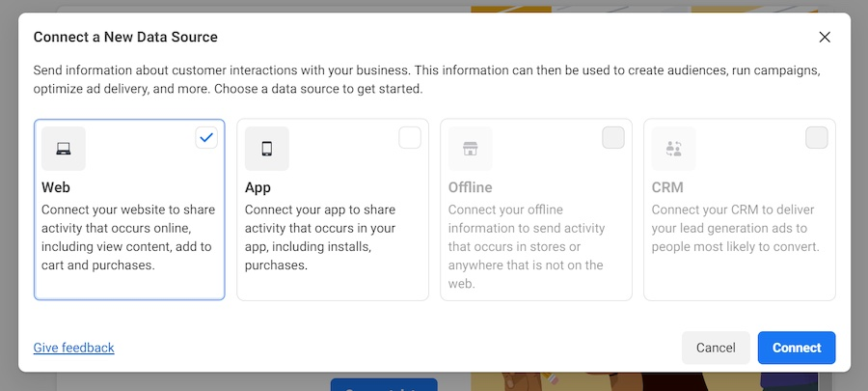Select the App card title
Image resolution: width=868 pixels, height=391 pixels.
coord(258,187)
